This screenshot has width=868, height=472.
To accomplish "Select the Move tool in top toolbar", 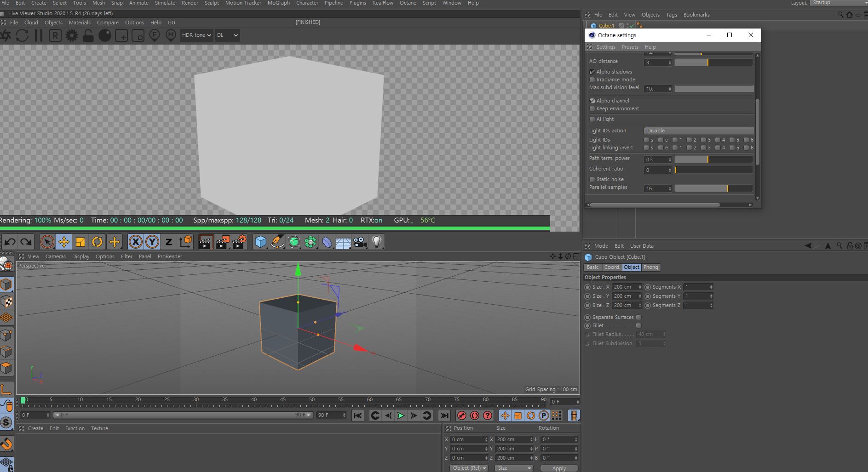I will 64,242.
